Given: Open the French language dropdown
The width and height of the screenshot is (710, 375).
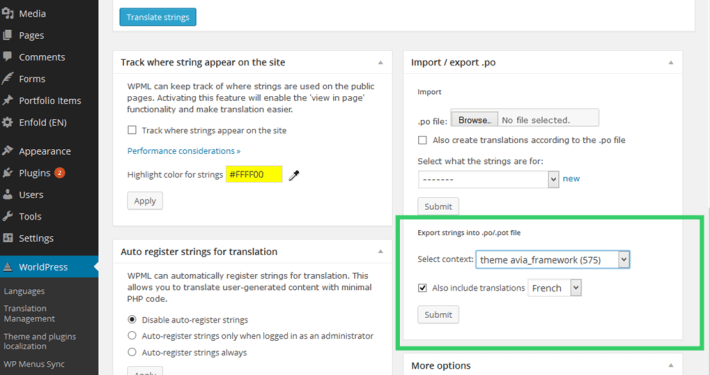Looking at the screenshot, I should [x=555, y=288].
